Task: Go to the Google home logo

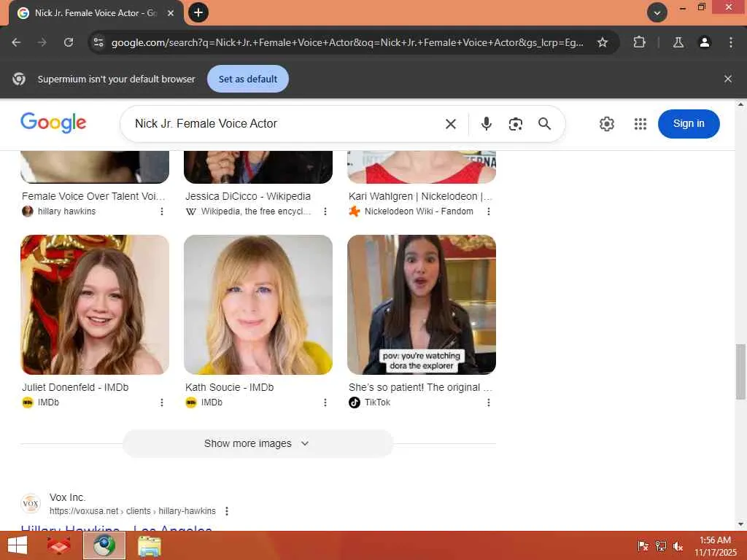Action: point(53,122)
